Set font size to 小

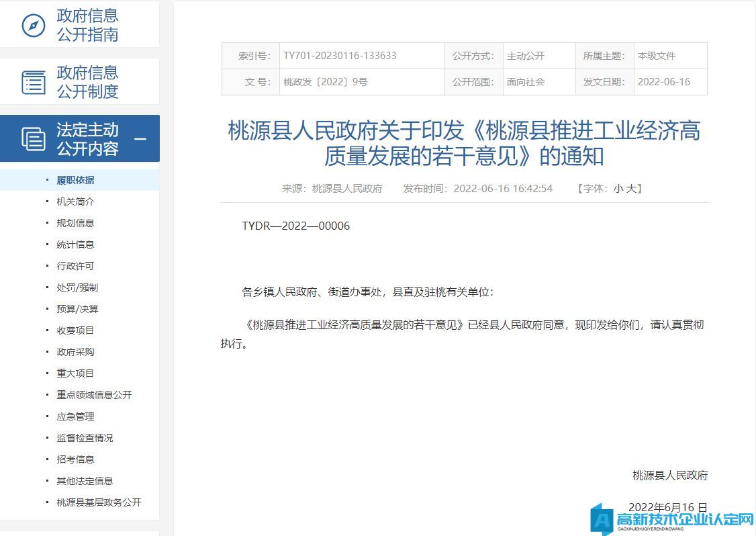(x=618, y=189)
